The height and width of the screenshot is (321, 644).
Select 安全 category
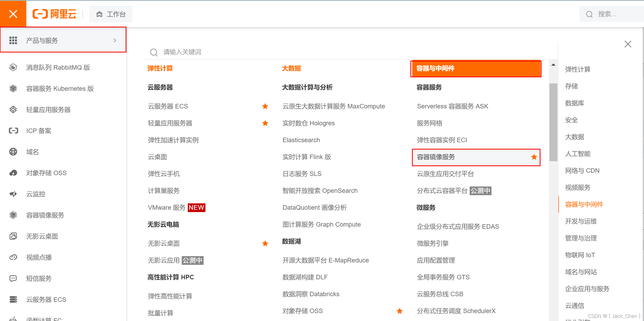pos(571,120)
